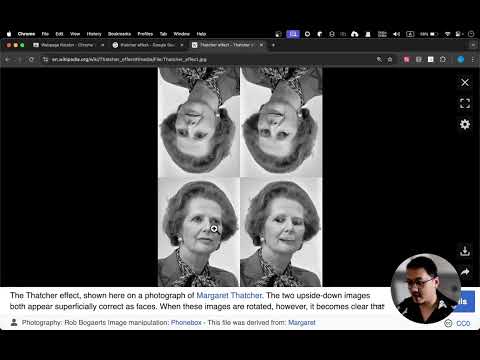
Task: Download the Thatcher effect image file
Action: click(465, 251)
